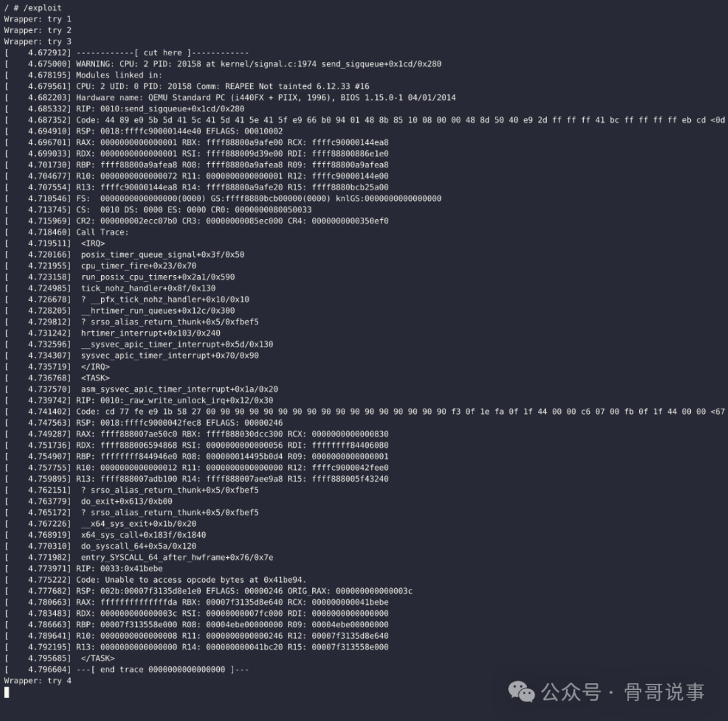This screenshot has height=721, width=728.
Task: Click 'hrtimer_interrupt+0x103/0x240' entry
Action: [150, 333]
